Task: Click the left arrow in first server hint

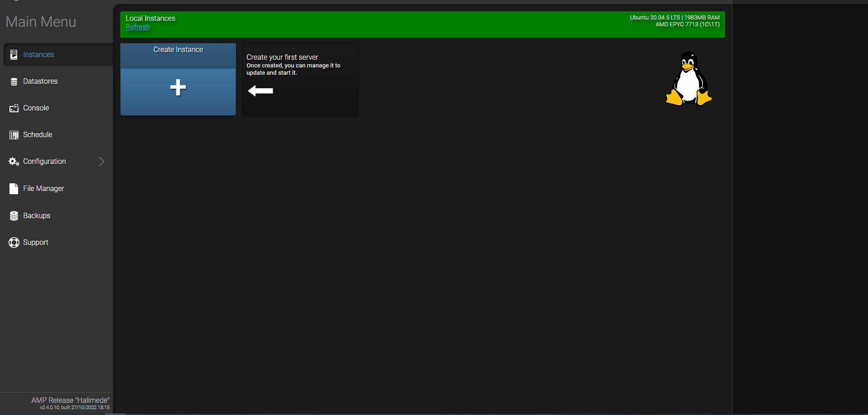Action: (x=260, y=91)
